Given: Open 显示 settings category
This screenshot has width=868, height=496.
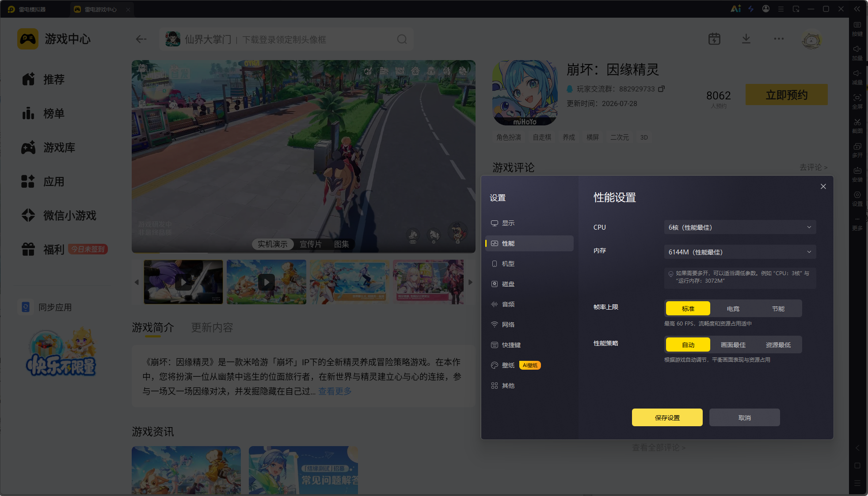Looking at the screenshot, I should 529,223.
